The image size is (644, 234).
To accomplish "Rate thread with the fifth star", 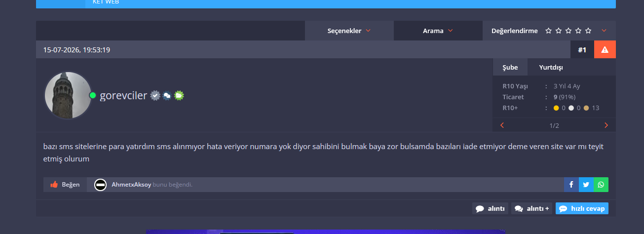I will [588, 31].
